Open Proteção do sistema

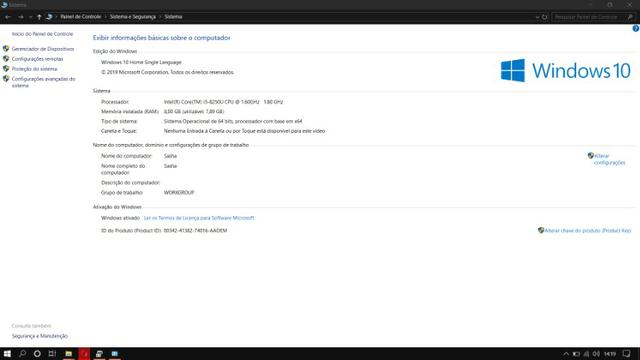tap(34, 69)
